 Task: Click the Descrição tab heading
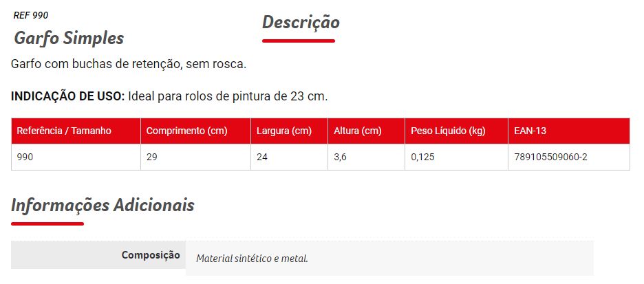click(301, 23)
